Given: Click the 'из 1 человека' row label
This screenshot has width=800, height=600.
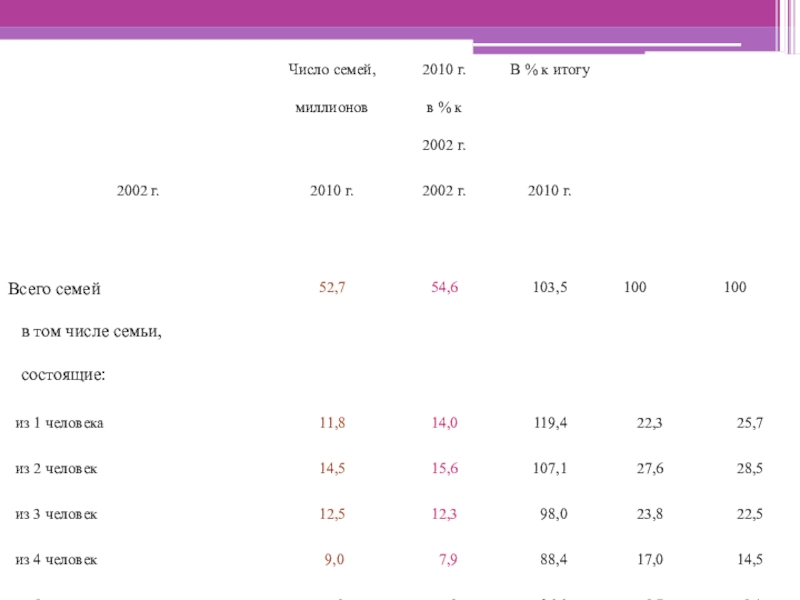Looking at the screenshot, I should pos(60,423).
